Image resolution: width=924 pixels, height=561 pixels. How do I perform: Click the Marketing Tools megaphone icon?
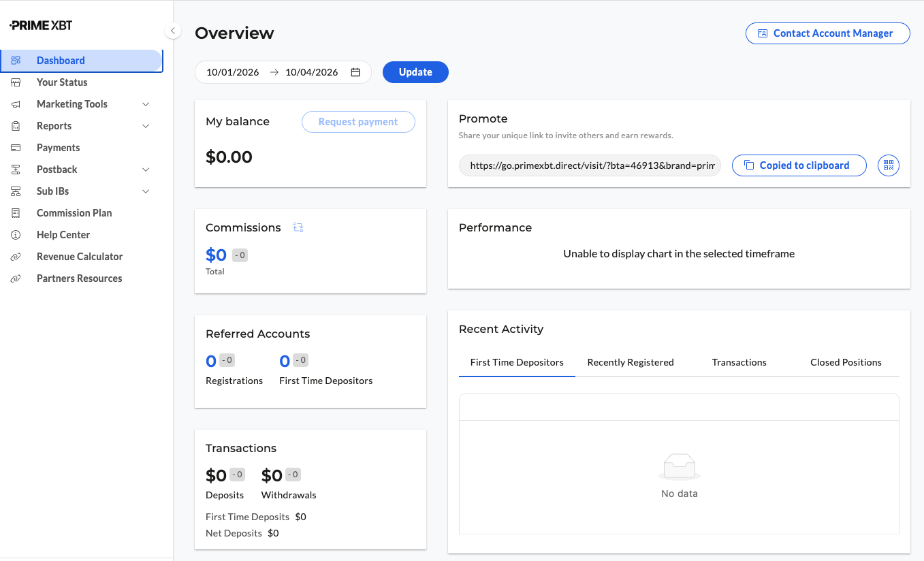click(16, 104)
